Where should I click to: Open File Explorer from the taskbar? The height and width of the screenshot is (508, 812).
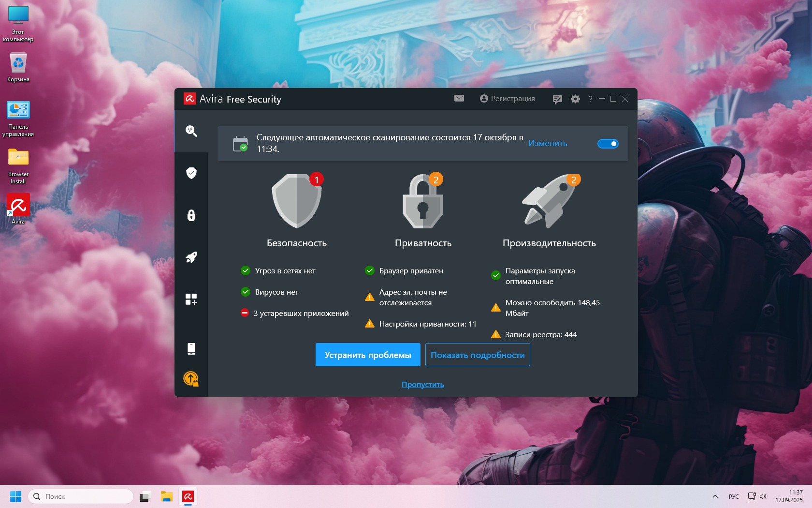coord(167,496)
